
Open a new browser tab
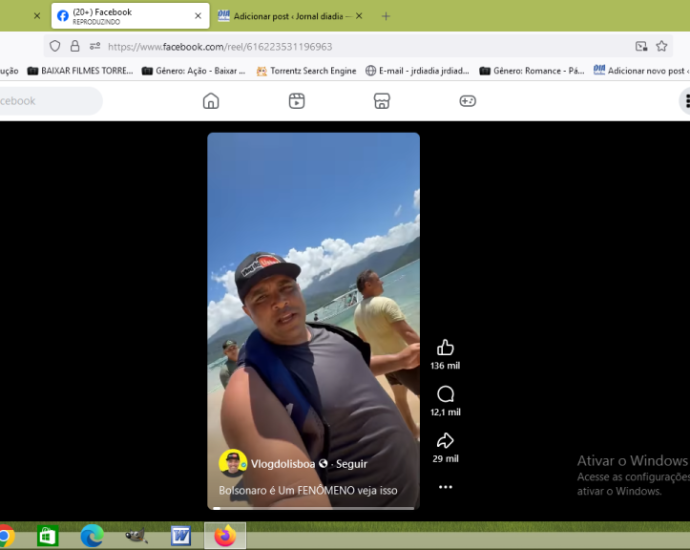click(386, 16)
